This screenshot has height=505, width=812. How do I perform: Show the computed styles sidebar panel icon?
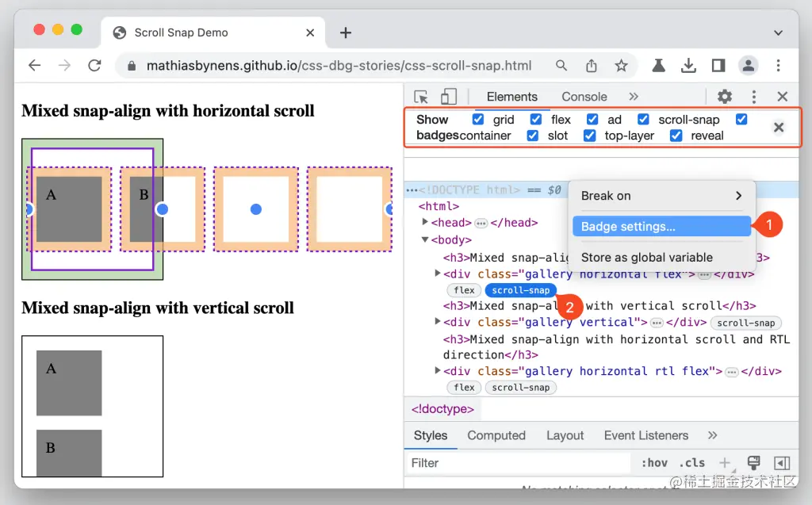pyautogui.click(x=780, y=462)
